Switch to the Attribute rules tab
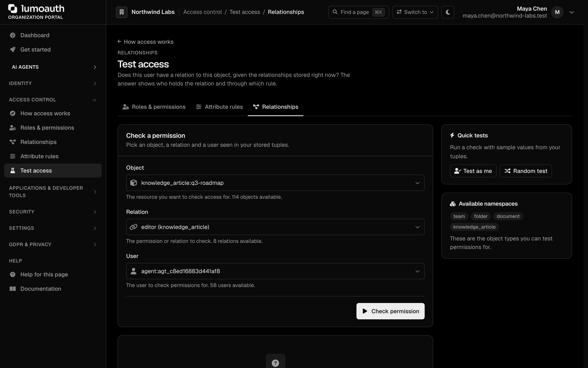The image size is (588, 368). 219,107
